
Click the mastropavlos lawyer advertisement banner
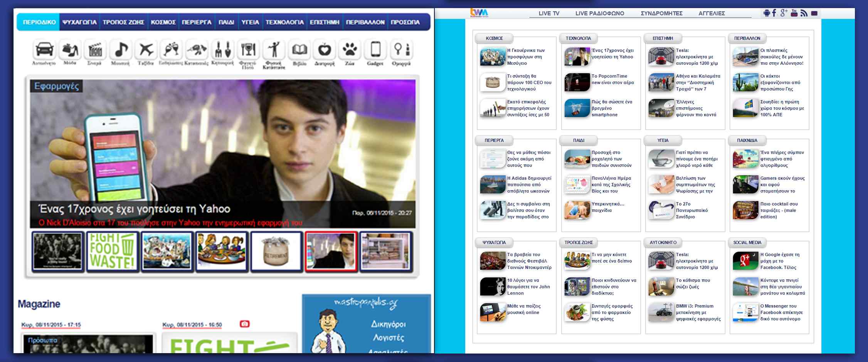pos(366,323)
